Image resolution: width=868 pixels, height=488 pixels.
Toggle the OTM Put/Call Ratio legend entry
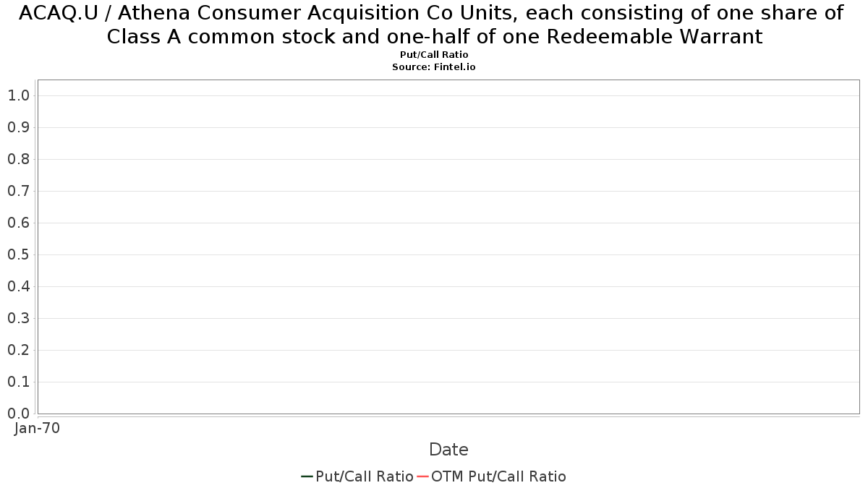pyautogui.click(x=492, y=476)
